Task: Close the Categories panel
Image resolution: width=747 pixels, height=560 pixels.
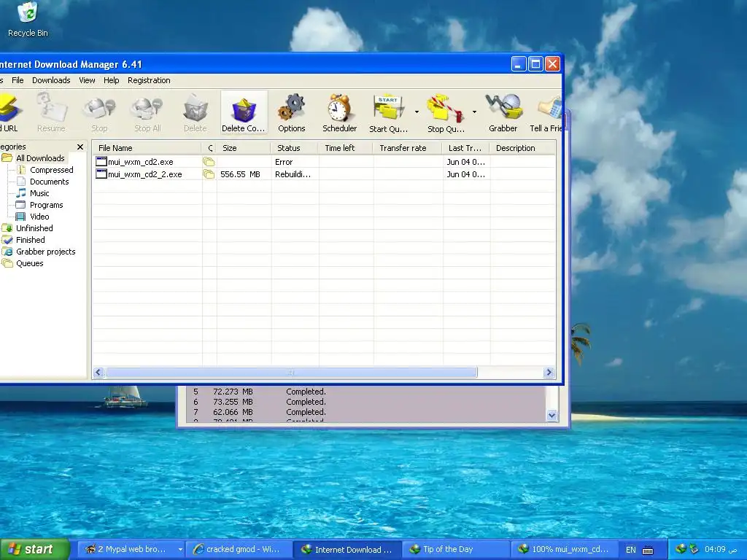Action: pyautogui.click(x=80, y=147)
